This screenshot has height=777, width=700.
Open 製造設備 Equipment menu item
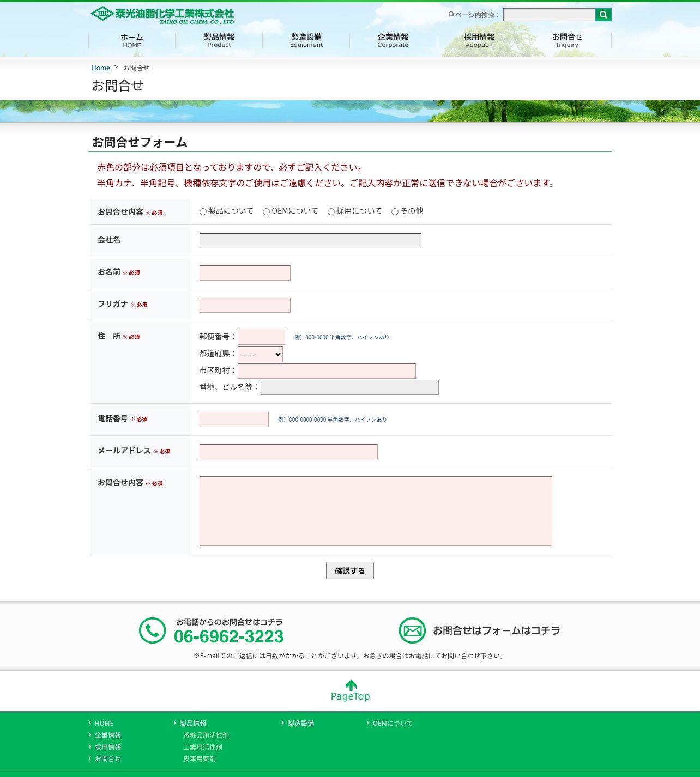(306, 41)
